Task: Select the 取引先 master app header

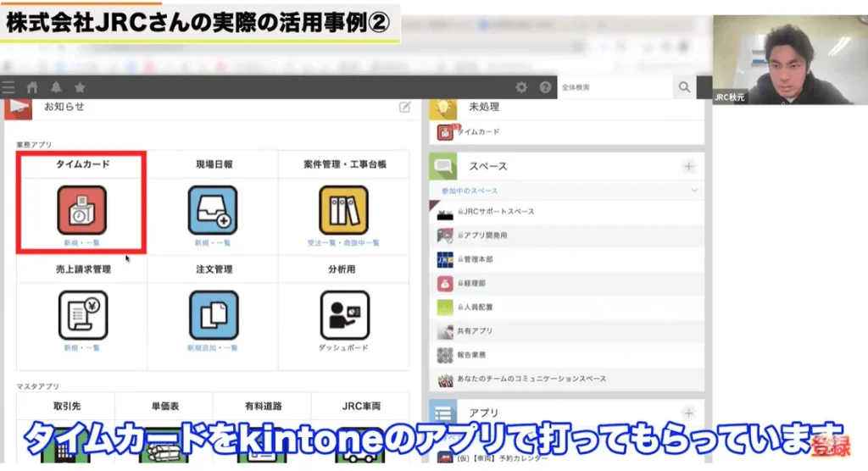Action: coord(67,407)
